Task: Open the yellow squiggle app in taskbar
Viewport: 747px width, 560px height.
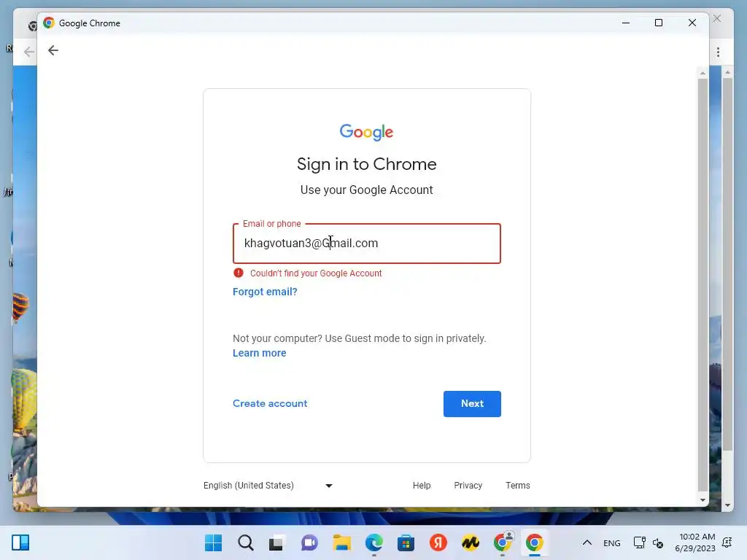Action: point(471,542)
